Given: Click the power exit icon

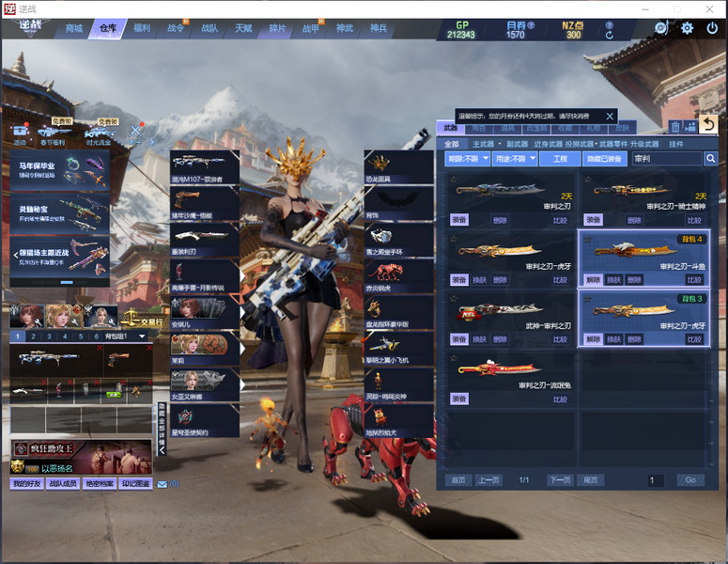Looking at the screenshot, I should (x=712, y=28).
